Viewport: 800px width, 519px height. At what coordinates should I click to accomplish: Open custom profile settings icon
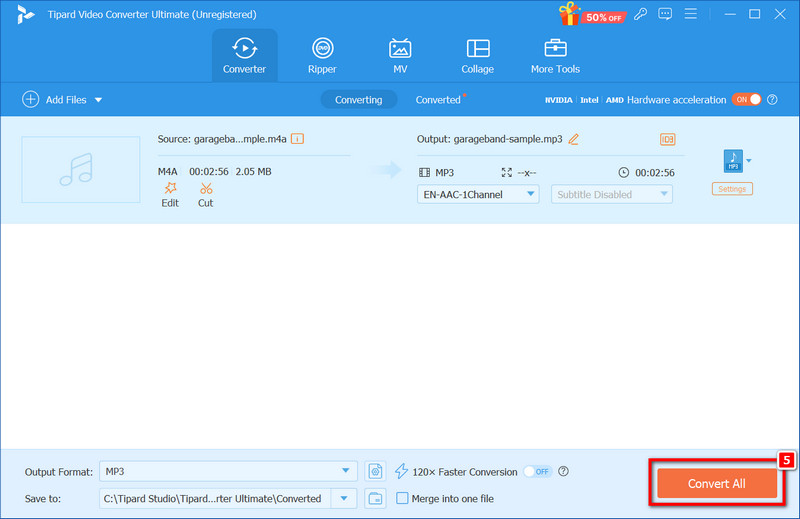point(376,471)
